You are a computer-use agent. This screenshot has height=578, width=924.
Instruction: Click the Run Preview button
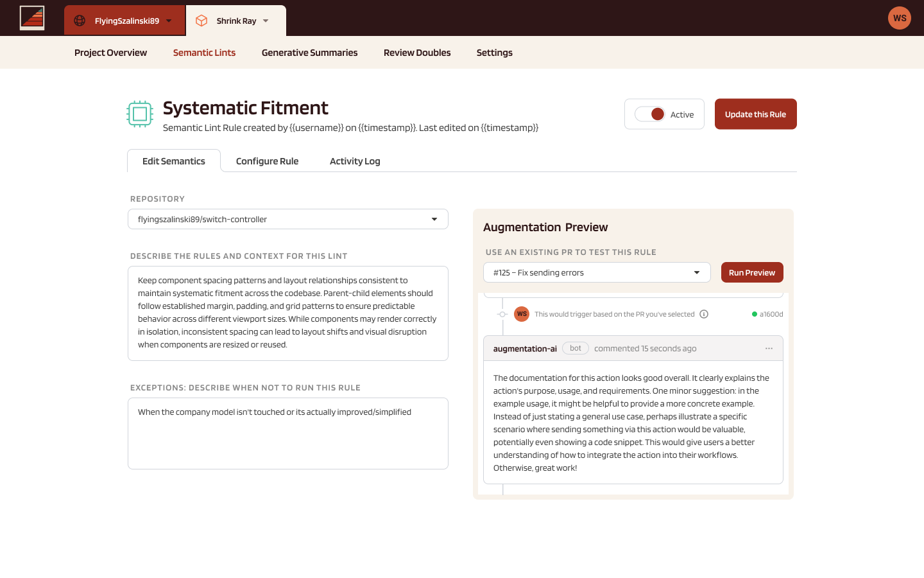752,272
